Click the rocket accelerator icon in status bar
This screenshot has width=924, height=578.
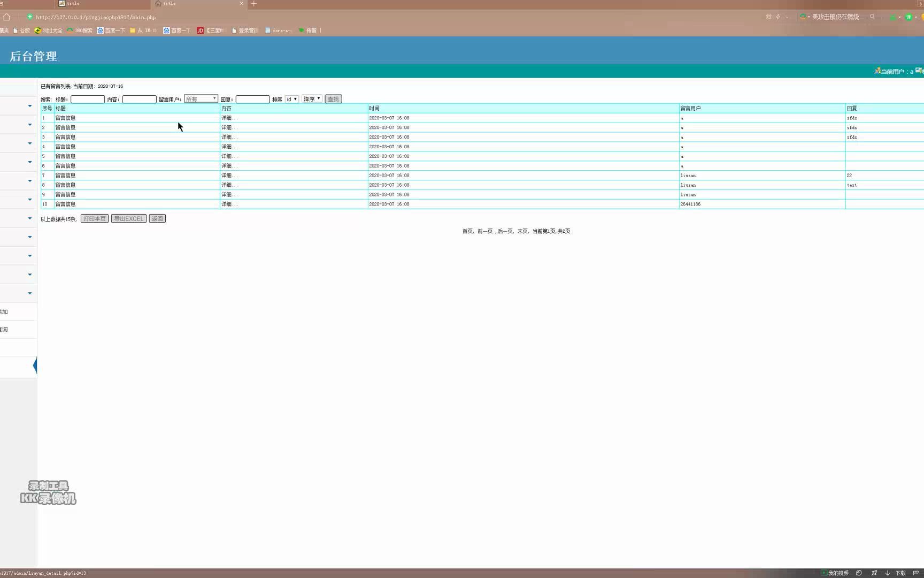[x=874, y=573]
